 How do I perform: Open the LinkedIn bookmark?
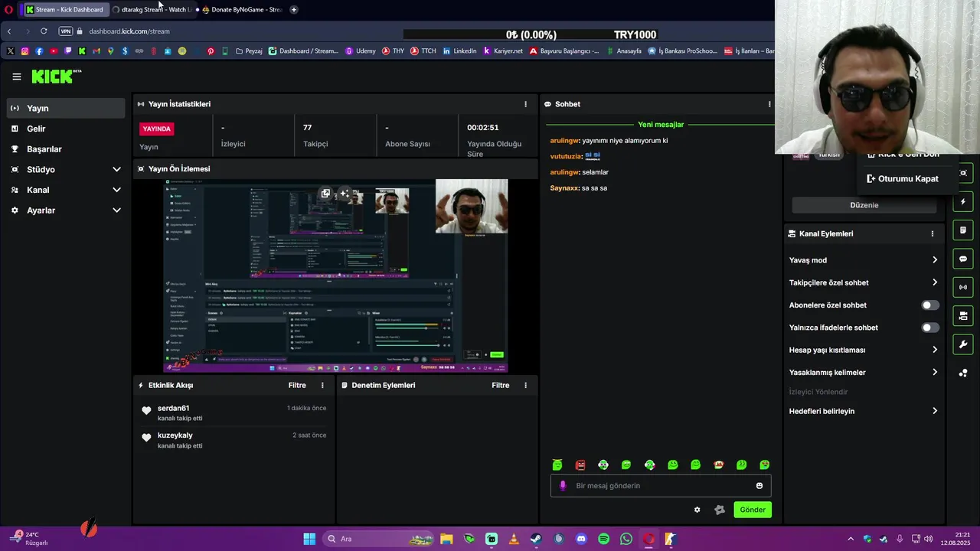point(459,51)
